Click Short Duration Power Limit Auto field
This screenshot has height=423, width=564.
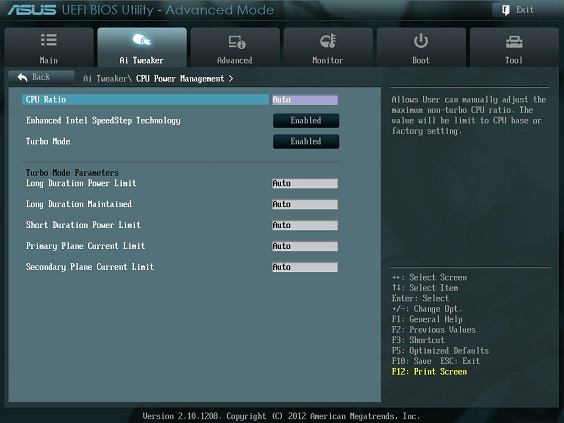305,225
